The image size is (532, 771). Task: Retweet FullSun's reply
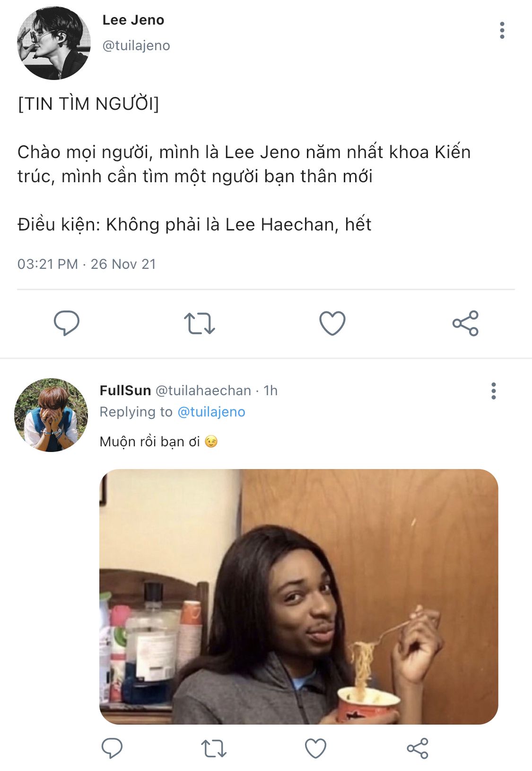coord(214,748)
